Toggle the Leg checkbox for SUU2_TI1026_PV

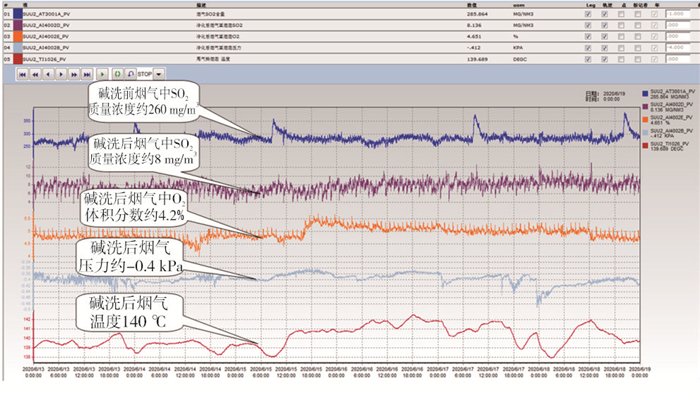[588, 59]
